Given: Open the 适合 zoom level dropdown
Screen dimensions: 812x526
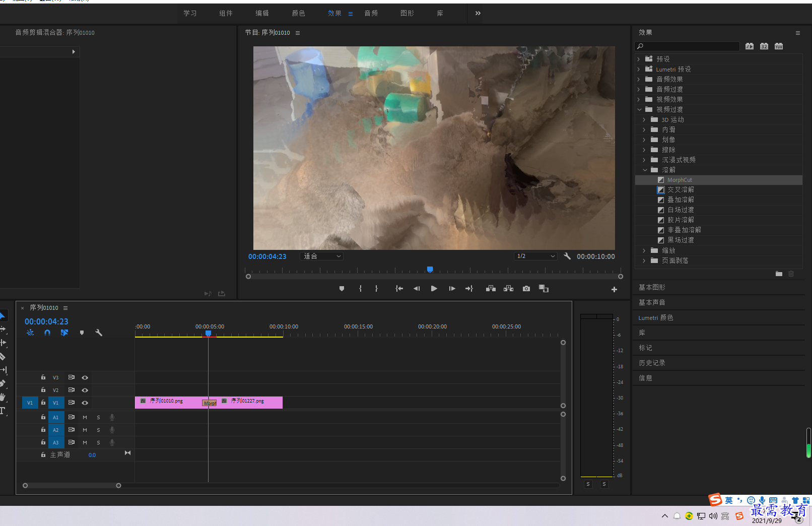Looking at the screenshot, I should (322, 256).
